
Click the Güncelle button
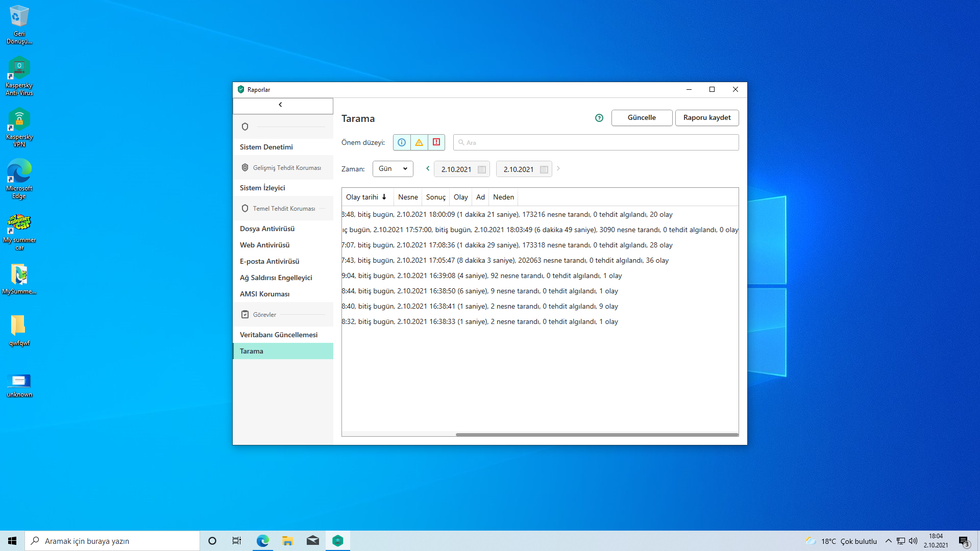coord(642,118)
